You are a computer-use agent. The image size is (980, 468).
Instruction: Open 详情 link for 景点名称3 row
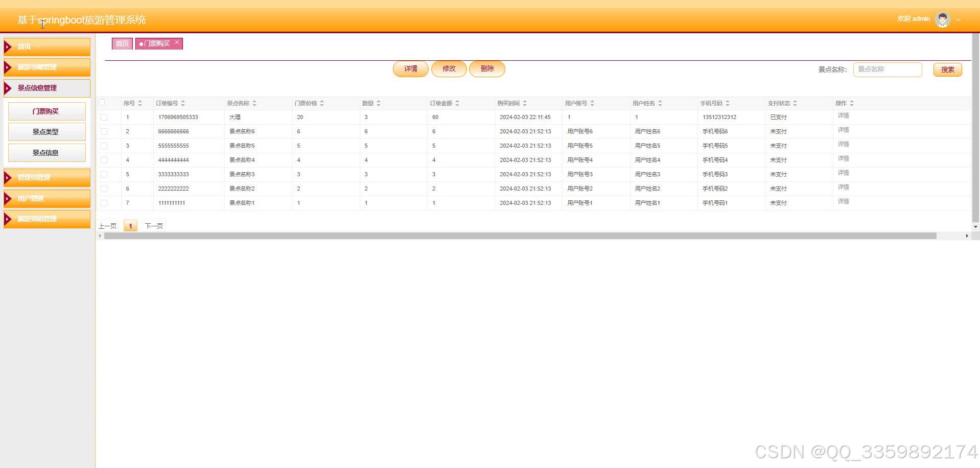843,173
